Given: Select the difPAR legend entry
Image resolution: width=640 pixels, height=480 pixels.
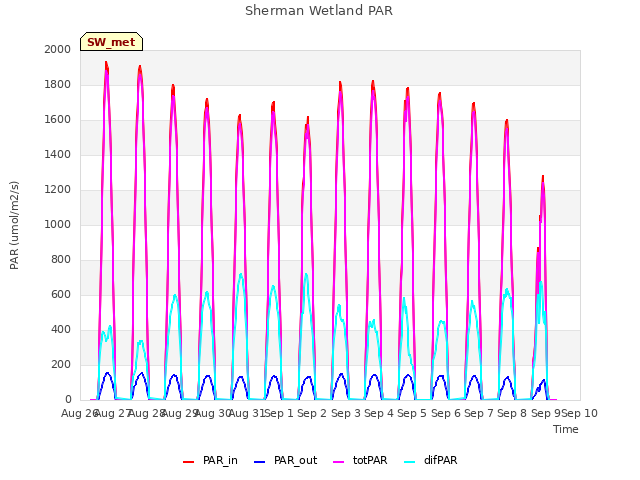Looking at the screenshot, I should pyautogui.click(x=430, y=460).
